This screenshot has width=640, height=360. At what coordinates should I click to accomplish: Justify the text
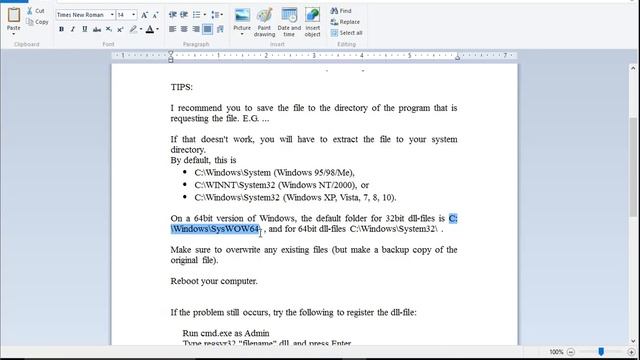coord(208,29)
